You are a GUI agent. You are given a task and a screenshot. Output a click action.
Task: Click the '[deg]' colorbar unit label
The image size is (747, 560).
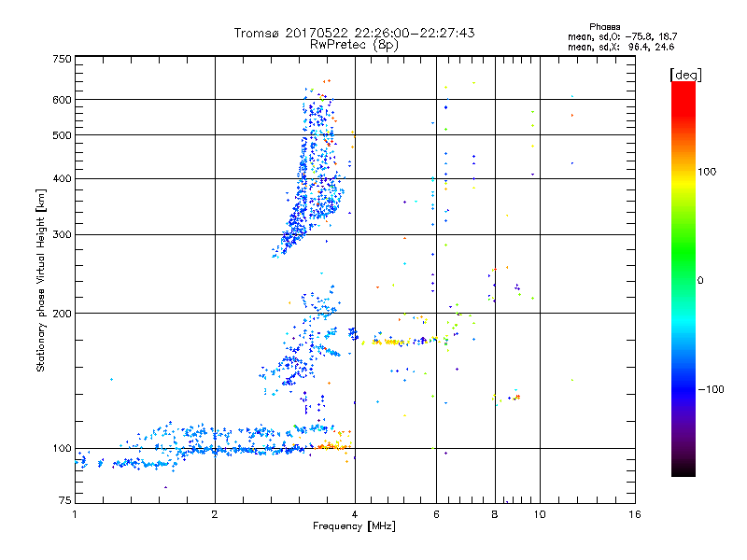pos(685,75)
